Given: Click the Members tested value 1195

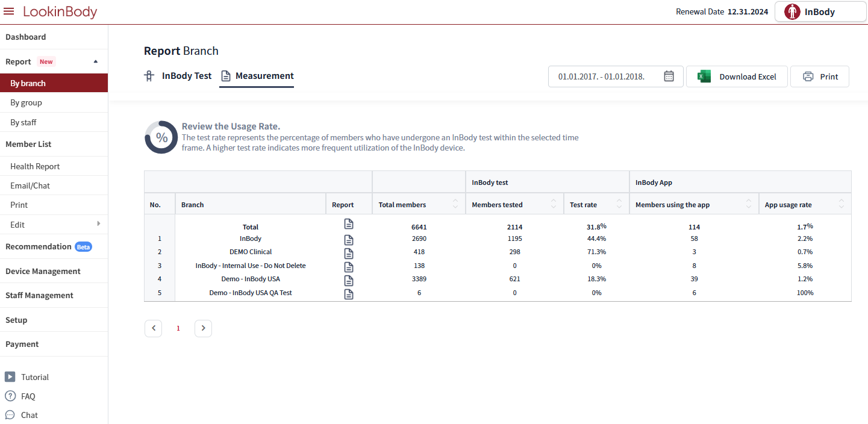Looking at the screenshot, I should point(514,238).
